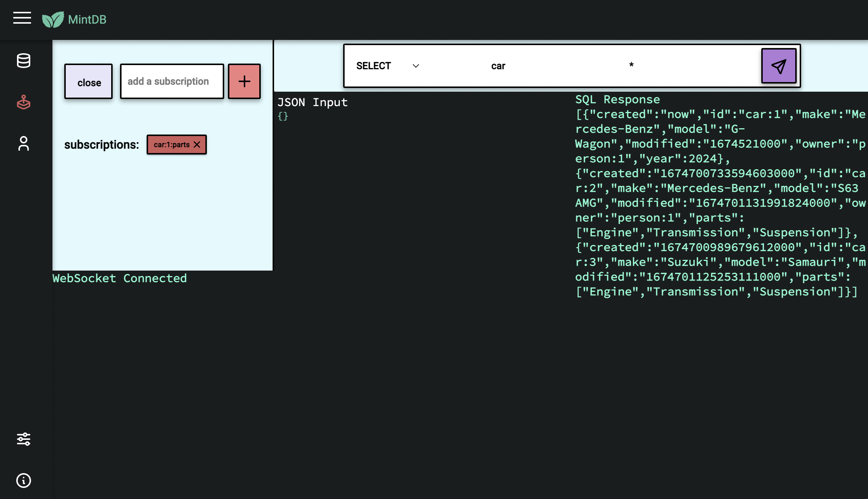Open the database icon in sidebar

pyautogui.click(x=24, y=61)
